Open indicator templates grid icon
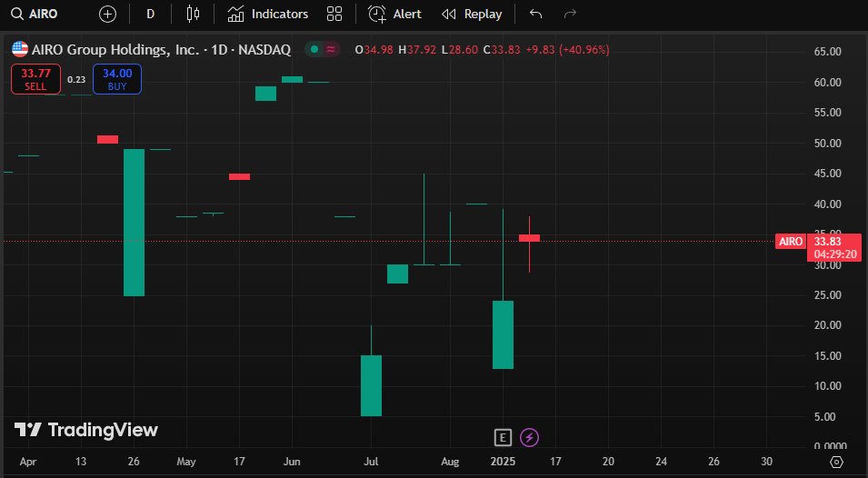Screen dimensions: 868x478 click(334, 14)
